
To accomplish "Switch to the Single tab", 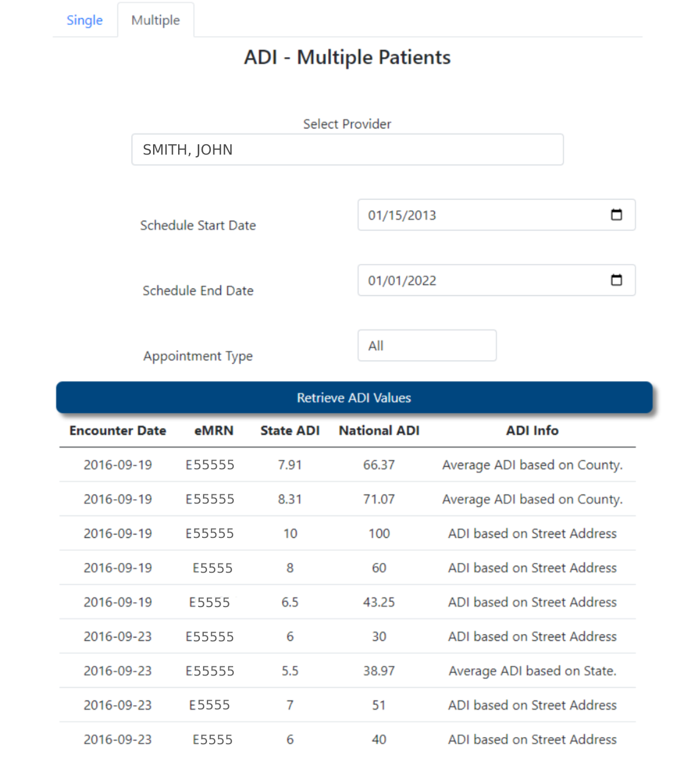I will click(84, 20).
